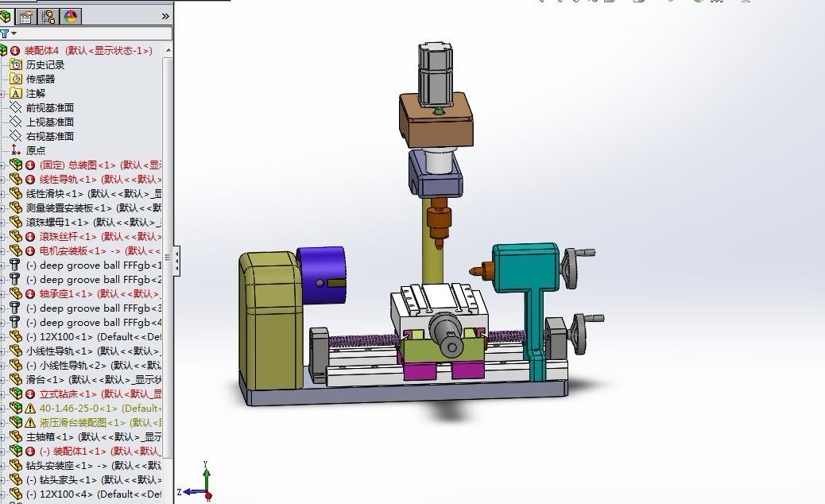Click the XYZ orientation triad
The image size is (825, 504).
click(197, 482)
